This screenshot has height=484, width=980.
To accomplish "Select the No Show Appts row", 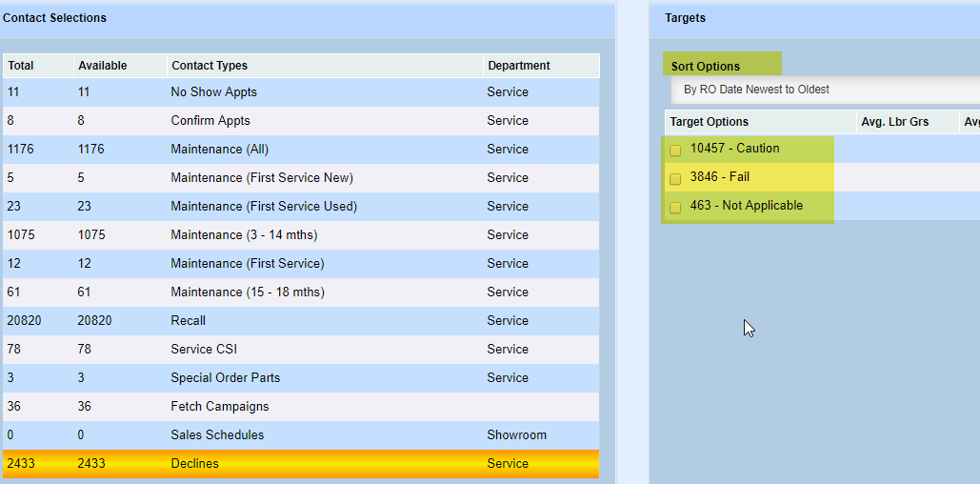I will (x=213, y=92).
